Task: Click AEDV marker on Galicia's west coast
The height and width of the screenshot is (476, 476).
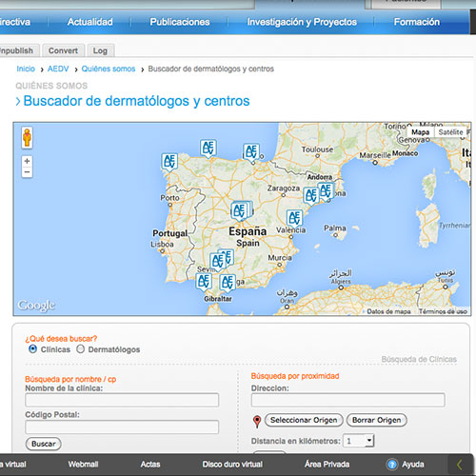Action: click(x=169, y=162)
